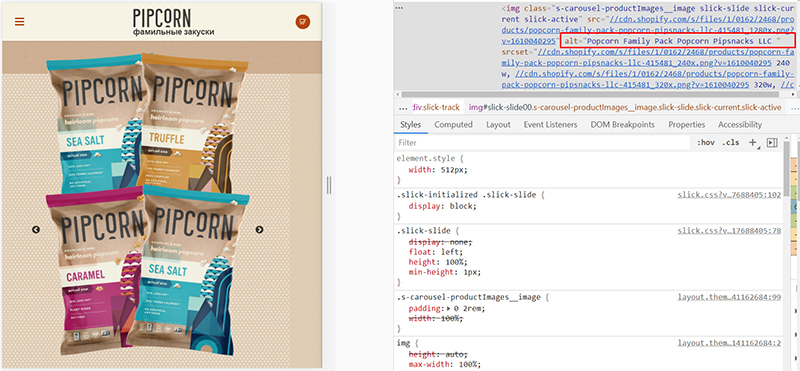Click the "float: left" declaration
800x371 pixels.
435,252
